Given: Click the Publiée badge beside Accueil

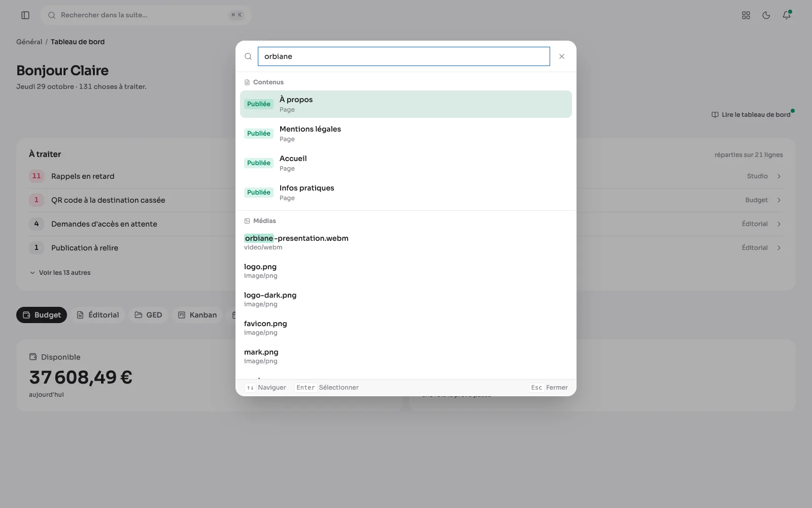Looking at the screenshot, I should (259, 163).
